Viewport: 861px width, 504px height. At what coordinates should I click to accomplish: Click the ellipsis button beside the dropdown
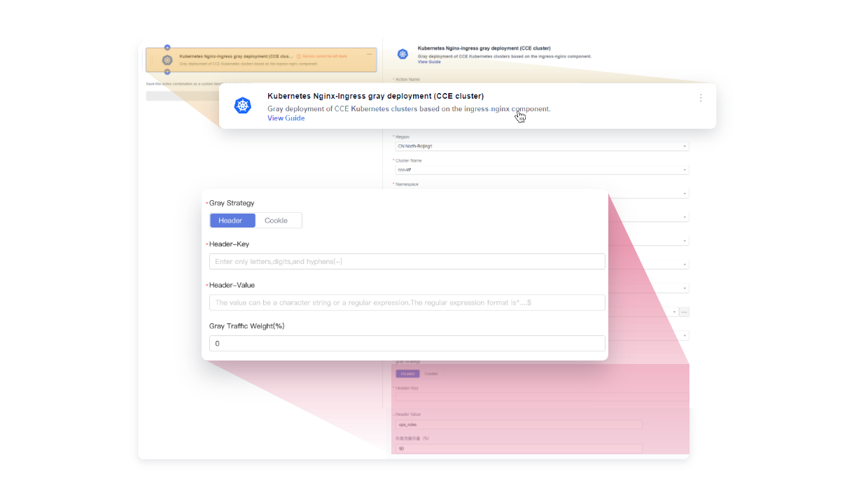(x=685, y=311)
